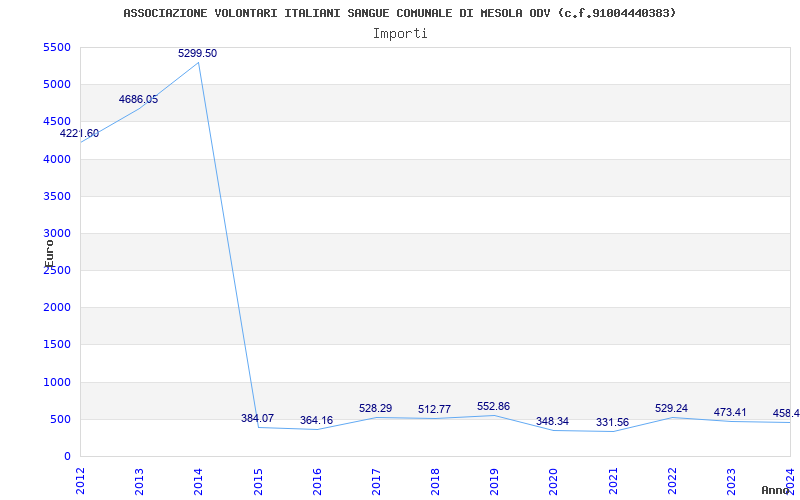800x500 pixels.
Task: Click the 2000 y-axis tick label
Action: click(57, 308)
